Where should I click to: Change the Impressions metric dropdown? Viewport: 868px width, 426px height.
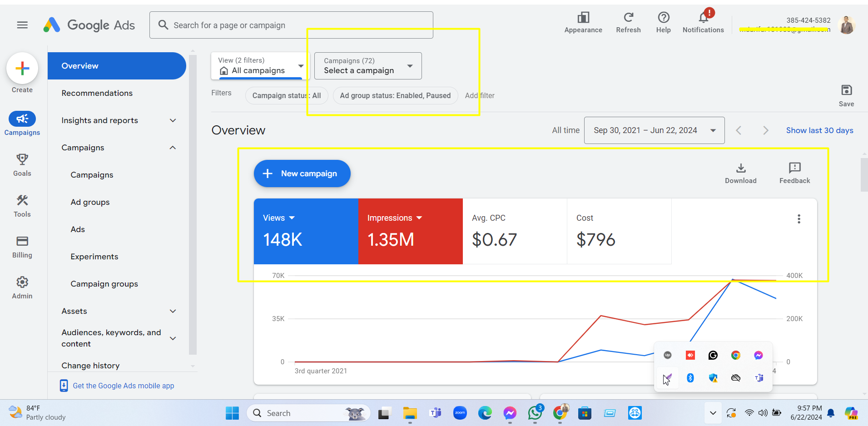pyautogui.click(x=394, y=218)
